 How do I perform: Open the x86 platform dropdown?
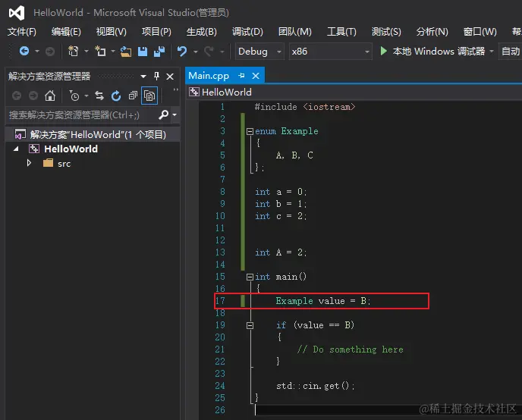click(331, 52)
